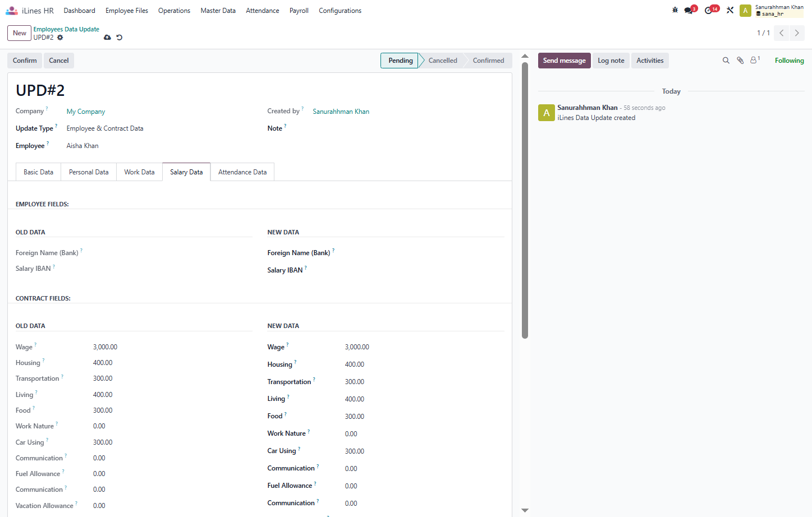Edit the new Wage field value

point(424,347)
